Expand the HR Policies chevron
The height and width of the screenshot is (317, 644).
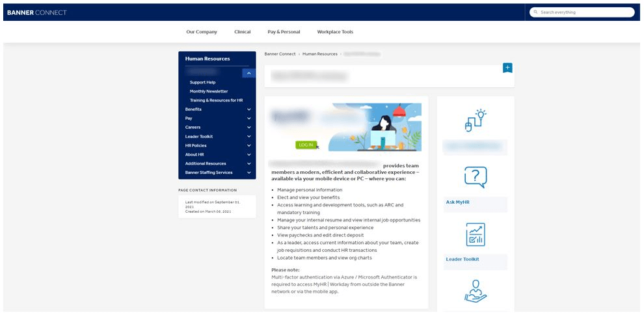point(249,146)
